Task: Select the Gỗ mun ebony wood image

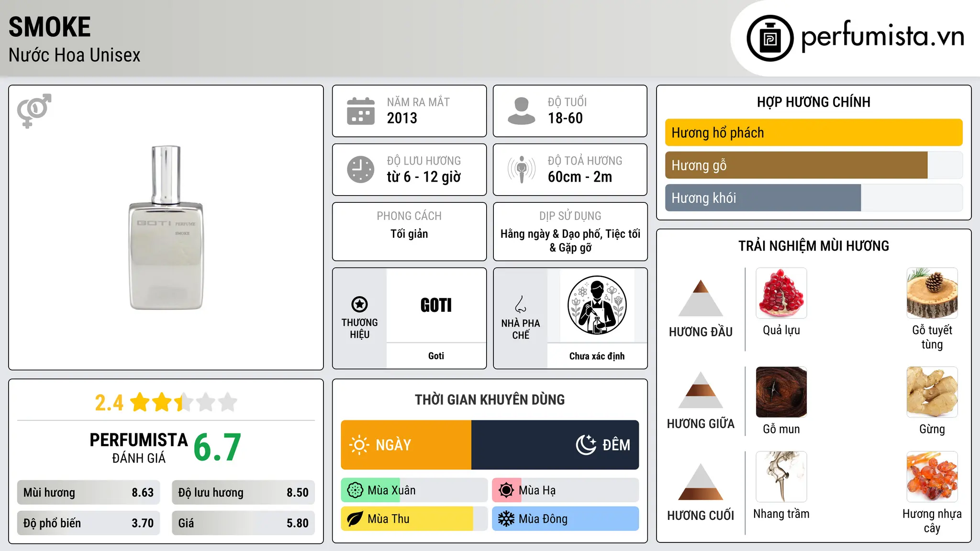Action: (781, 392)
